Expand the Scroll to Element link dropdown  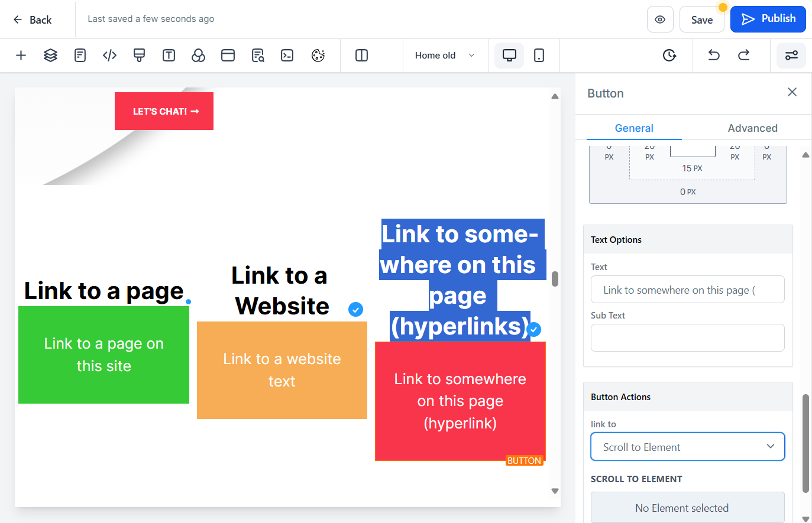tap(687, 447)
